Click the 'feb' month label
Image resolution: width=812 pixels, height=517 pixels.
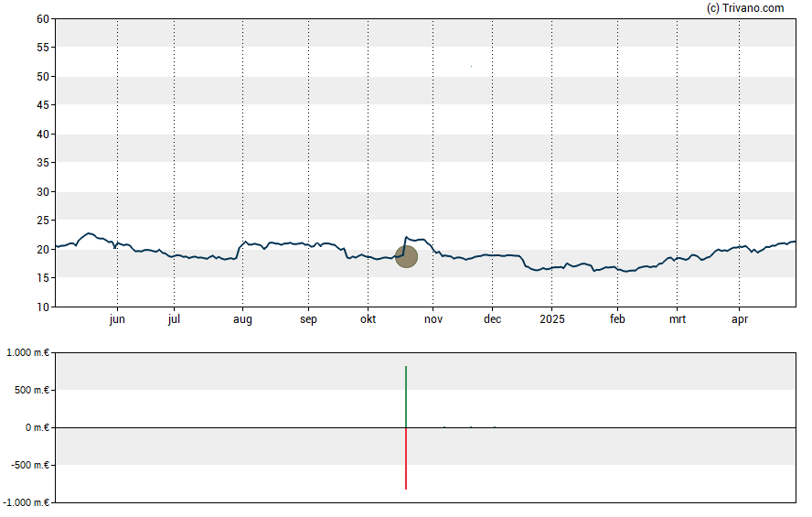tap(617, 319)
